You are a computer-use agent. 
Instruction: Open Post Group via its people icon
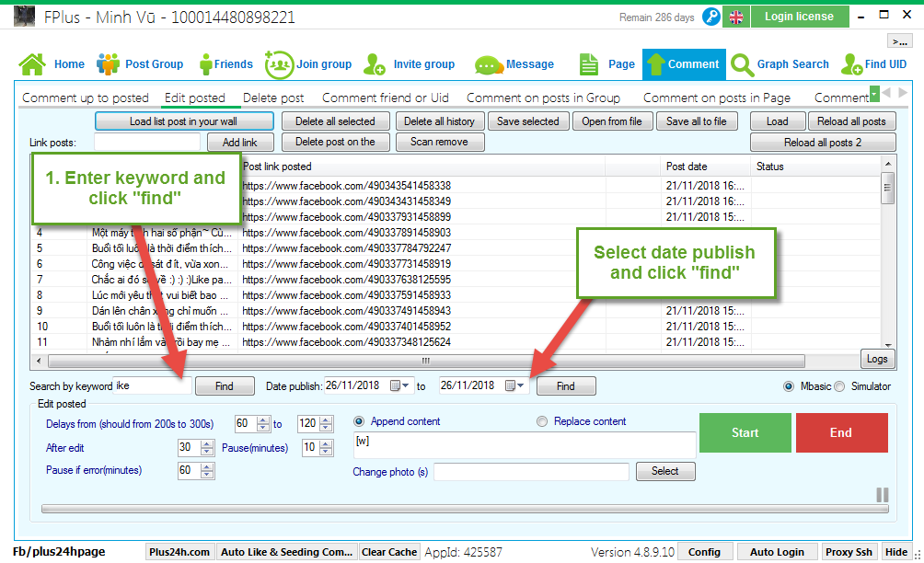[108, 64]
